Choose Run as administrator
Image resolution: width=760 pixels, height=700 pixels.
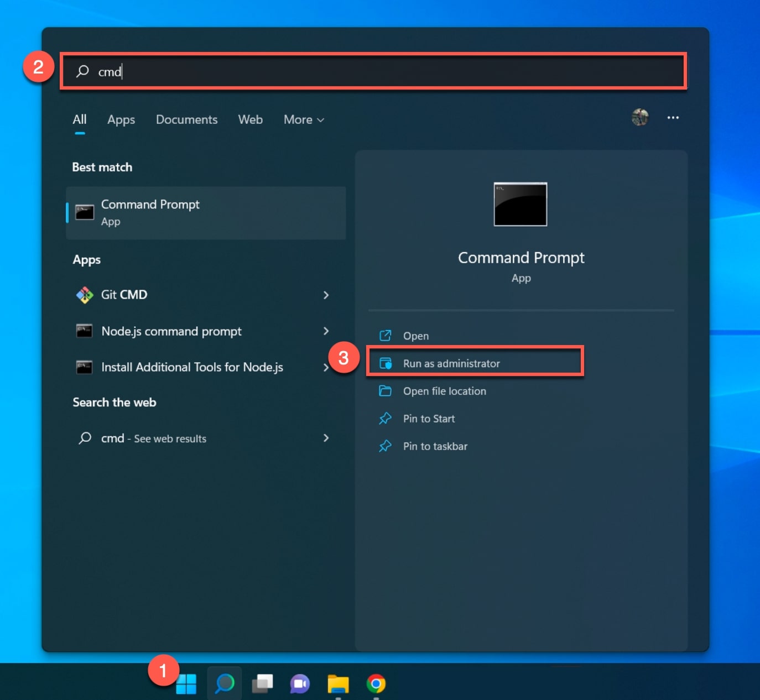(x=476, y=363)
